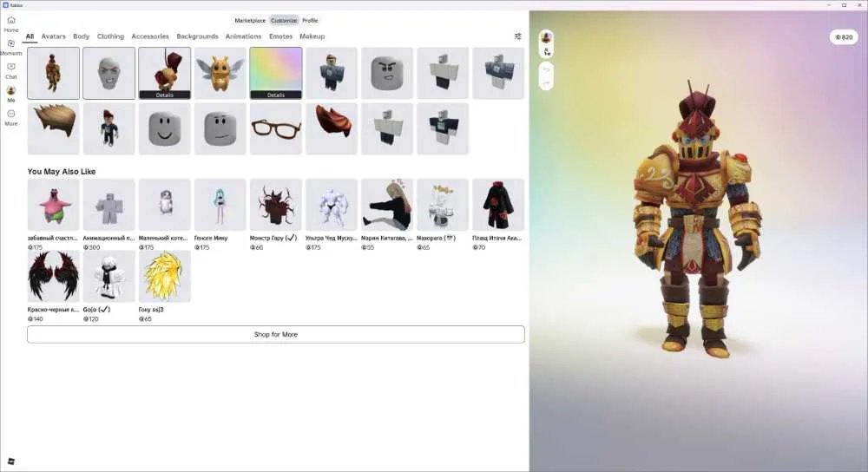Redo the avatar change
868x472 pixels.
pos(546,83)
